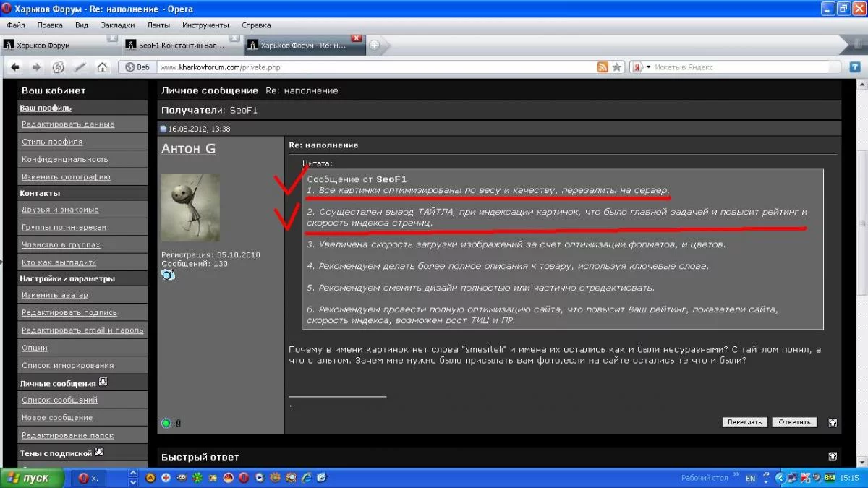
Task: Open the Закладки menu
Action: click(118, 25)
